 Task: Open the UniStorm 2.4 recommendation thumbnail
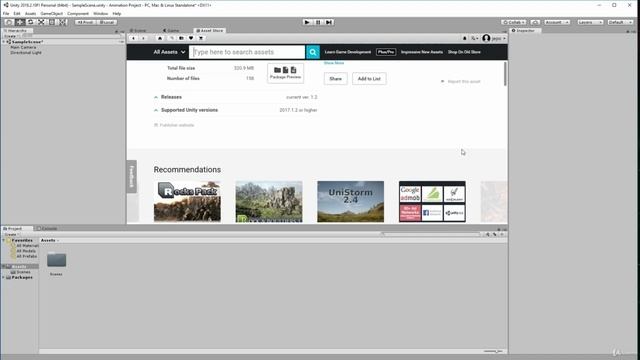(x=351, y=202)
